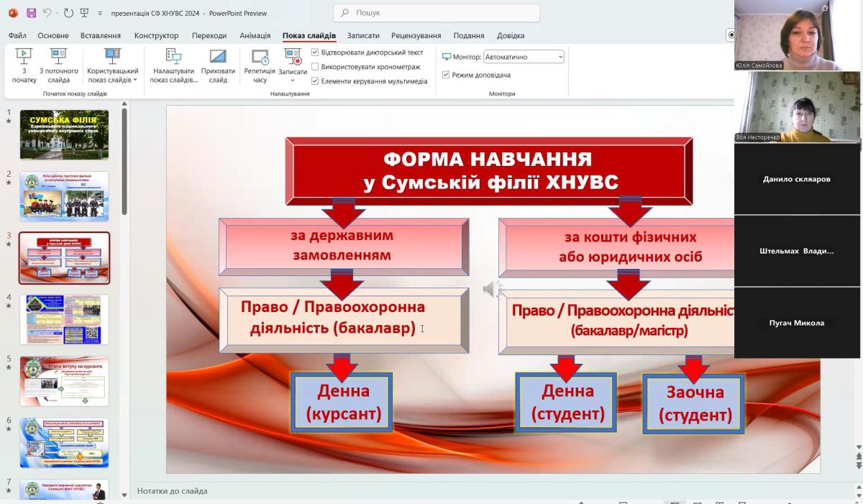Open Rehearse Timings (Репетиція часу)

coord(260,65)
